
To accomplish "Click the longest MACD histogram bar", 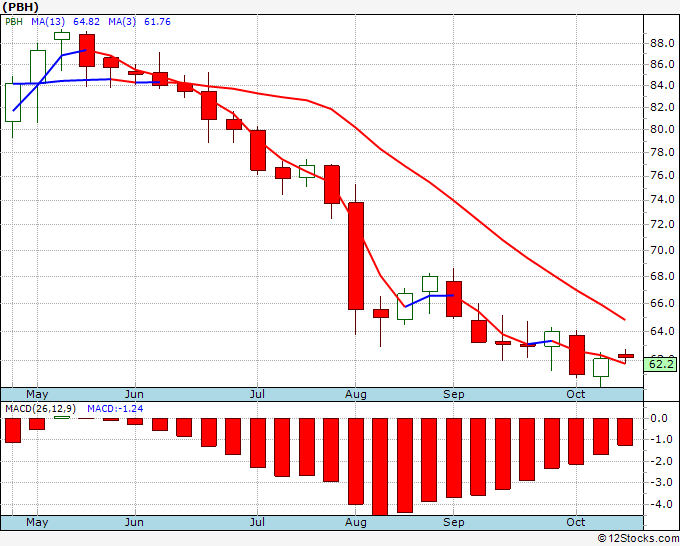I will [x=380, y=467].
